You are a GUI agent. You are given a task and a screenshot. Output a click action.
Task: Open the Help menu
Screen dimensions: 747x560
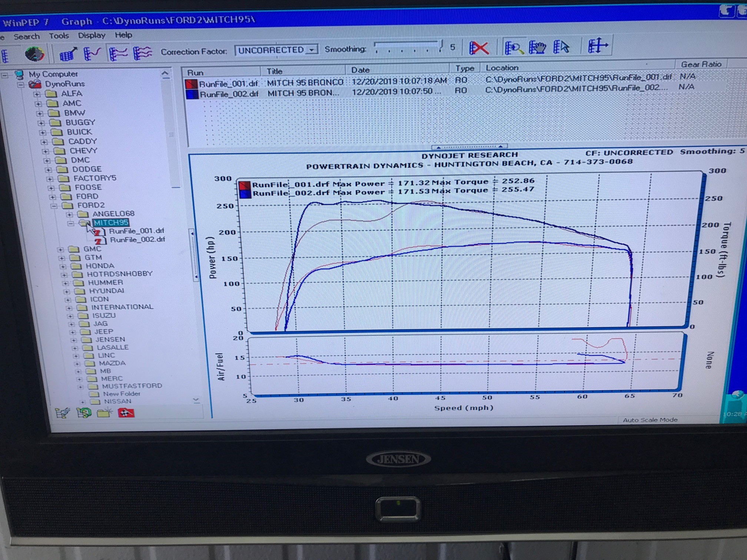point(123,35)
